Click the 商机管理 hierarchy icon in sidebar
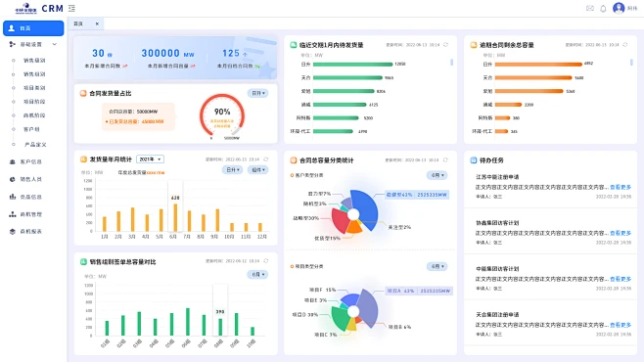The height and width of the screenshot is (362, 644). (x=13, y=214)
